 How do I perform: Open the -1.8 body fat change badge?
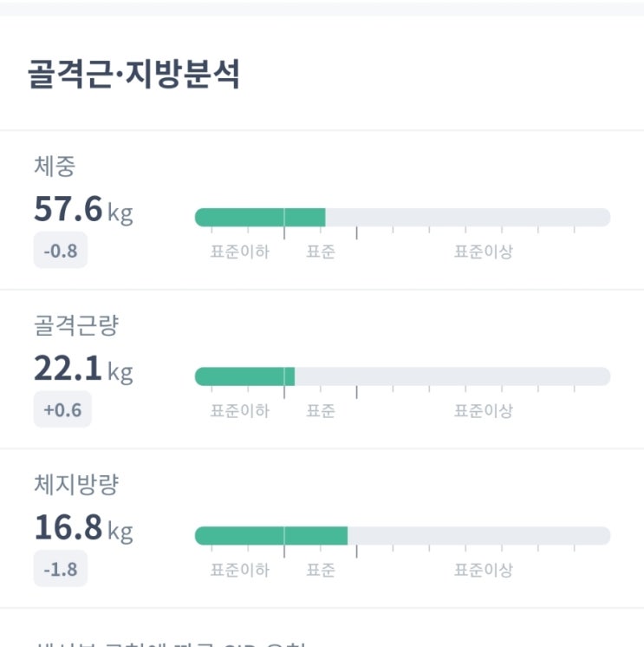(x=61, y=570)
